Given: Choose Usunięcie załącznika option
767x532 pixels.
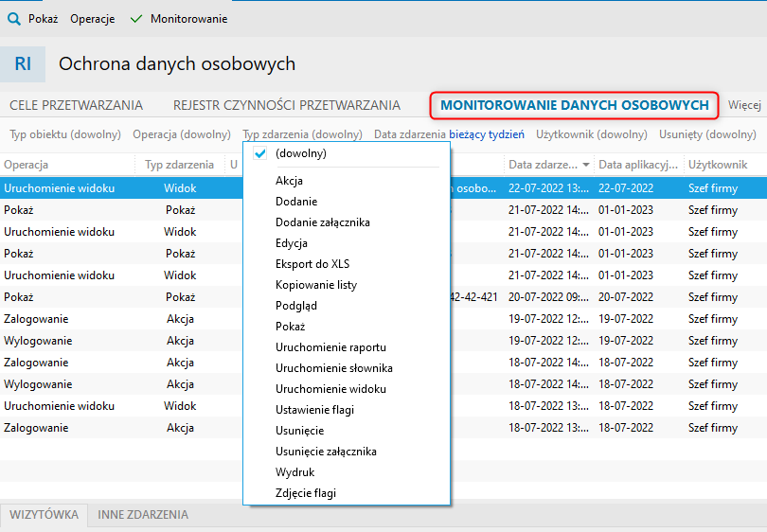Looking at the screenshot, I should coord(347,452).
